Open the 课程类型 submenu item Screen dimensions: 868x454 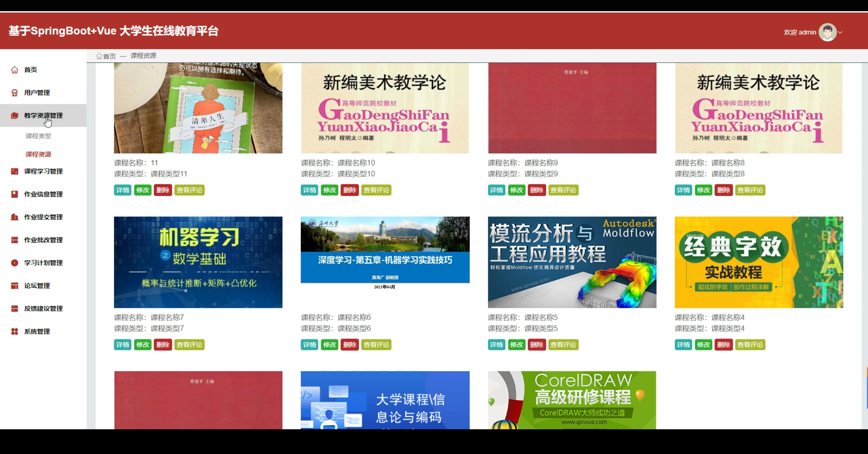coord(38,136)
